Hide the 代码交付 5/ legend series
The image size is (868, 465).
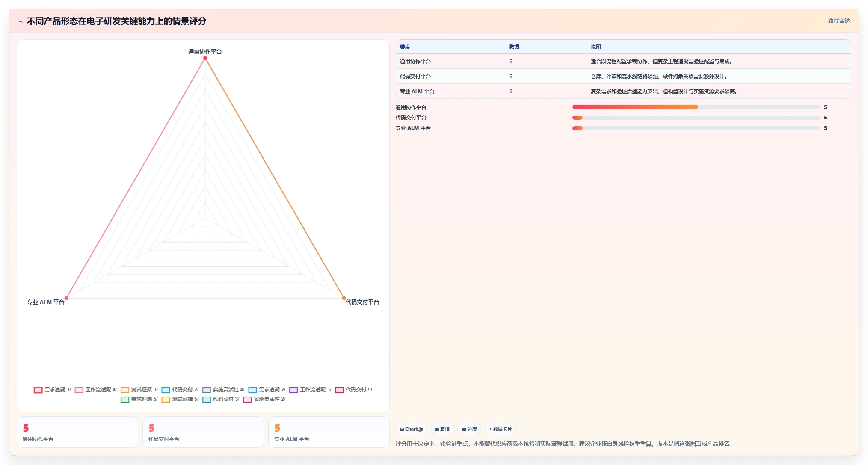(x=353, y=390)
